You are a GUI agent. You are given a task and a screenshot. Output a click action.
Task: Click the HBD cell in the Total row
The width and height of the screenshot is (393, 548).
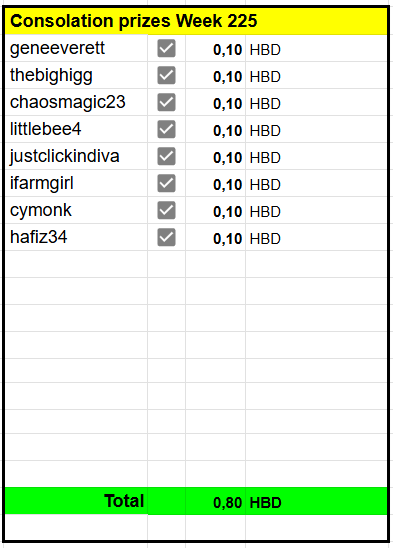[316, 501]
